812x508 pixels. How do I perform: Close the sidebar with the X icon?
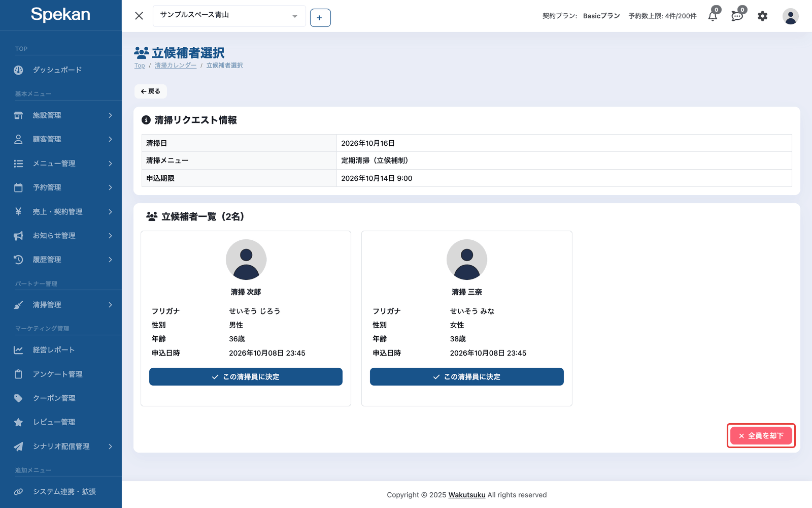139,16
